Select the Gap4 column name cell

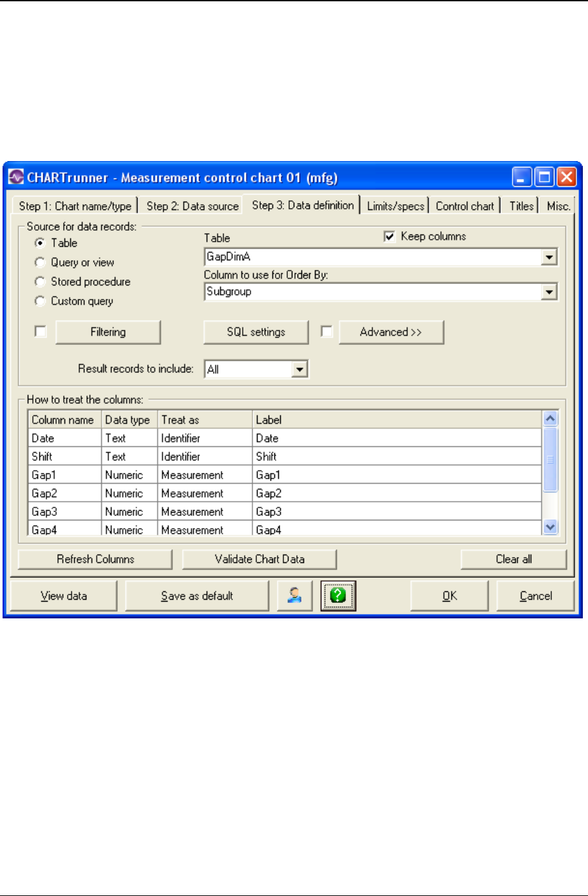pyautogui.click(x=64, y=529)
